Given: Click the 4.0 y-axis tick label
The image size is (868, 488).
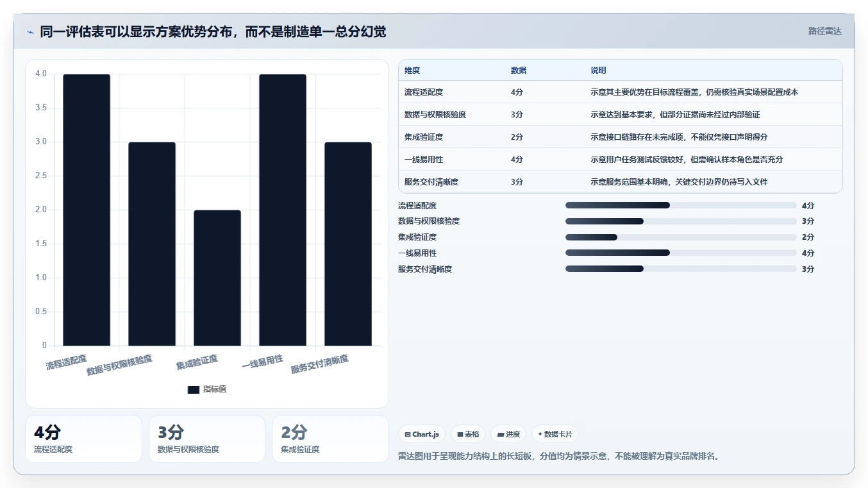Looking at the screenshot, I should click(x=41, y=74).
